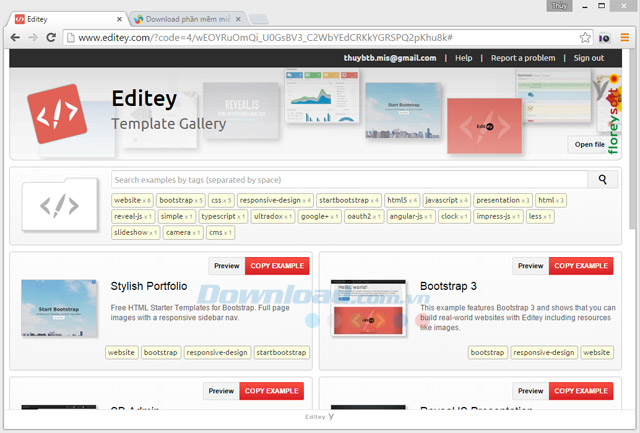Click responsive-design tag under Bootstrap 3
The height and width of the screenshot is (433, 640).
[544, 352]
